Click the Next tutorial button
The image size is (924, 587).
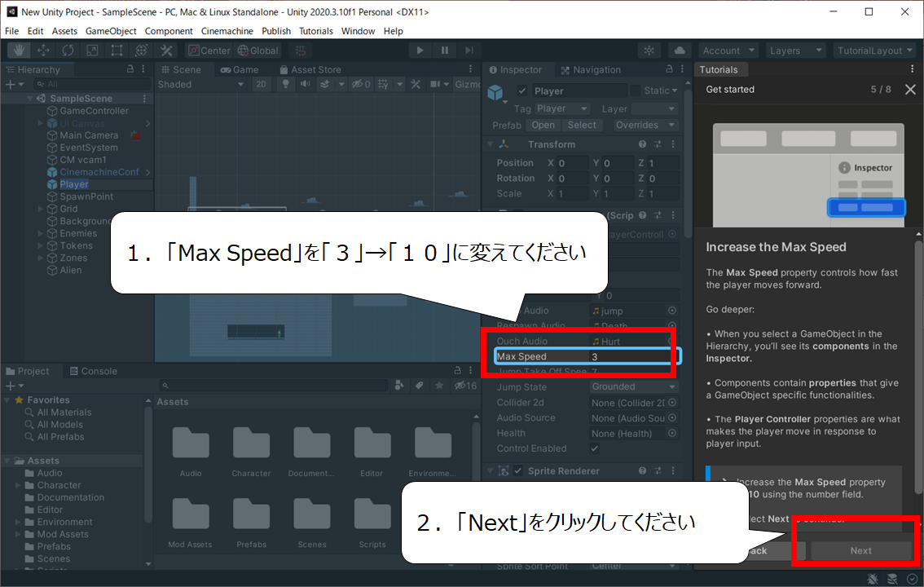pyautogui.click(x=860, y=550)
